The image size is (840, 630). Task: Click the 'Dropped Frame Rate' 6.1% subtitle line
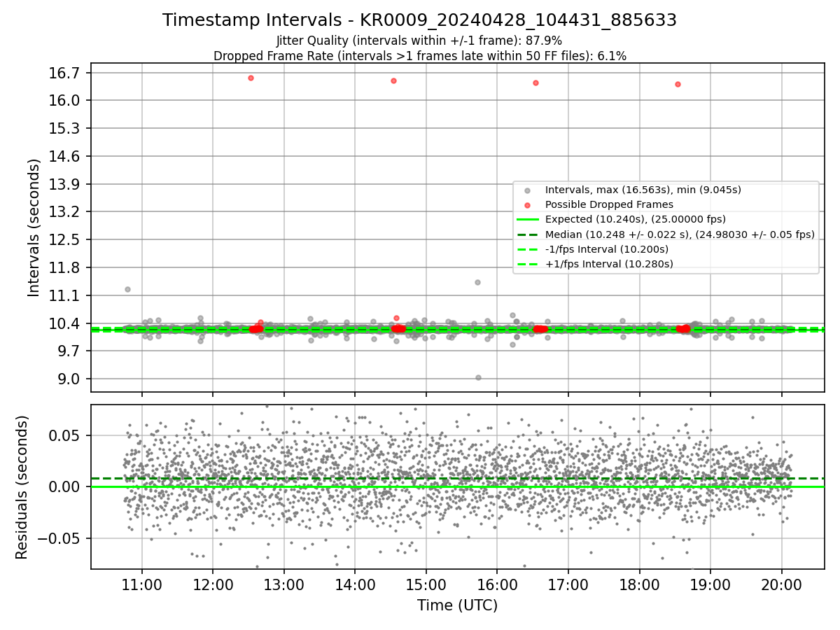pyautogui.click(x=419, y=56)
